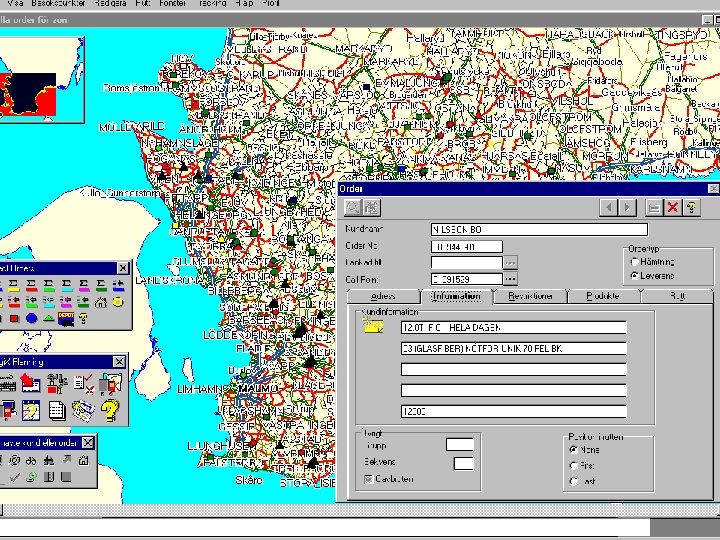720x540 pixels.
Task: Close the route icons palette window
Action: click(x=123, y=268)
